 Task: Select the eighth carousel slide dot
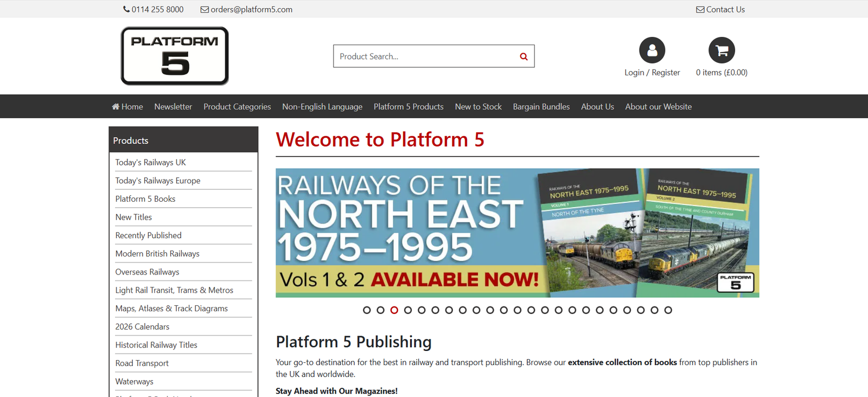(x=463, y=310)
